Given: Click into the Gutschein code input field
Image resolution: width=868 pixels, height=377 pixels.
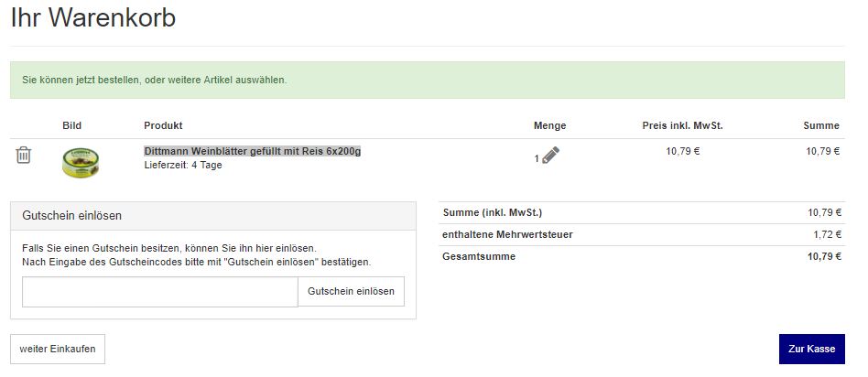Looking at the screenshot, I should point(160,292).
